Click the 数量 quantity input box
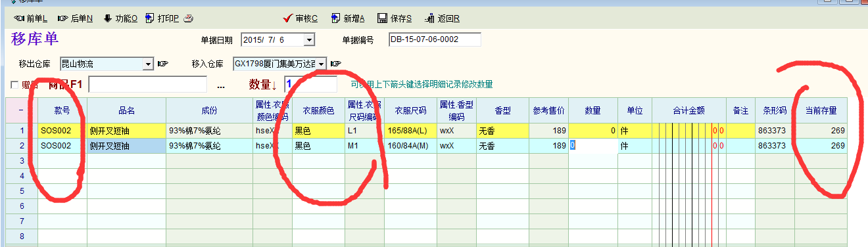Viewport: 868px width, 247px height. point(310,84)
